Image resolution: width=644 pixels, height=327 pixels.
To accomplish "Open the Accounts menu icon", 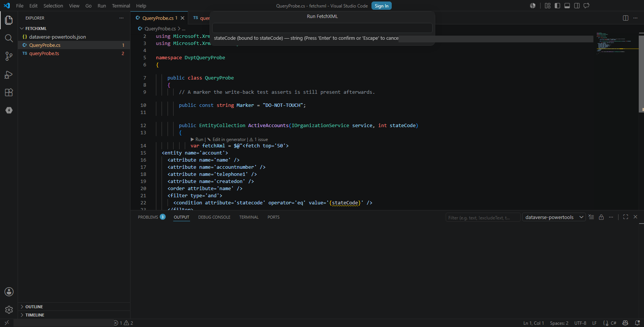I will click(9, 292).
